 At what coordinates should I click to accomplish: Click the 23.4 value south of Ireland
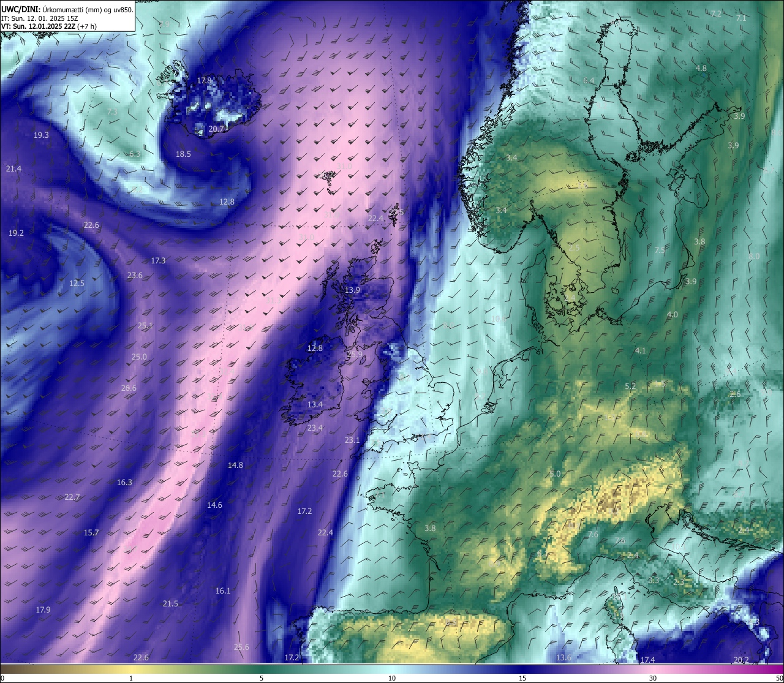[315, 428]
